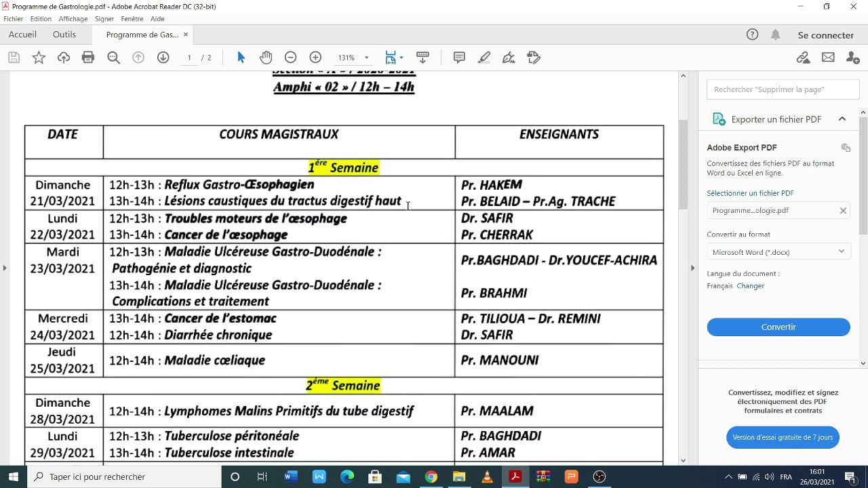Show hidden icons in system tray

(728, 477)
